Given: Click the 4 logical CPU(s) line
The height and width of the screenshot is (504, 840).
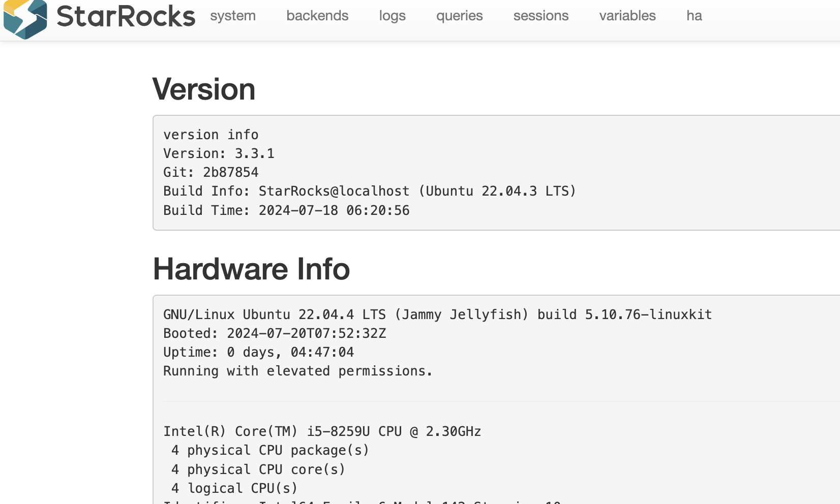Looking at the screenshot, I should [234, 488].
